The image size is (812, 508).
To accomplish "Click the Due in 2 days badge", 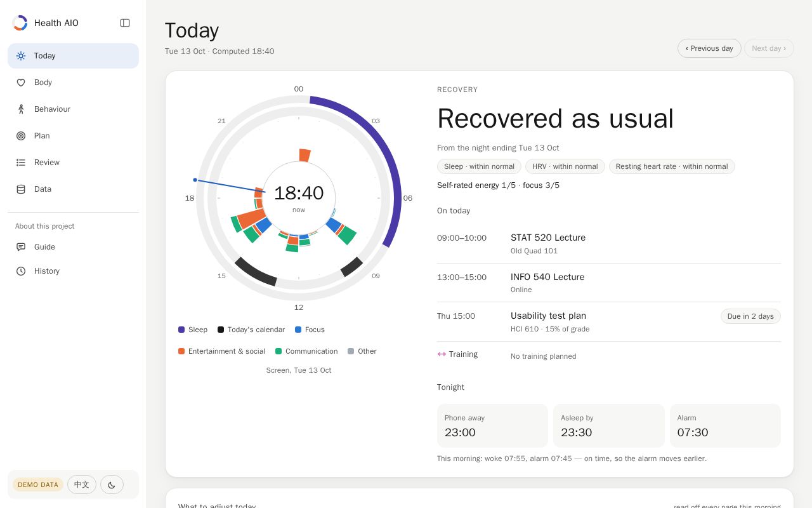I will point(750,316).
